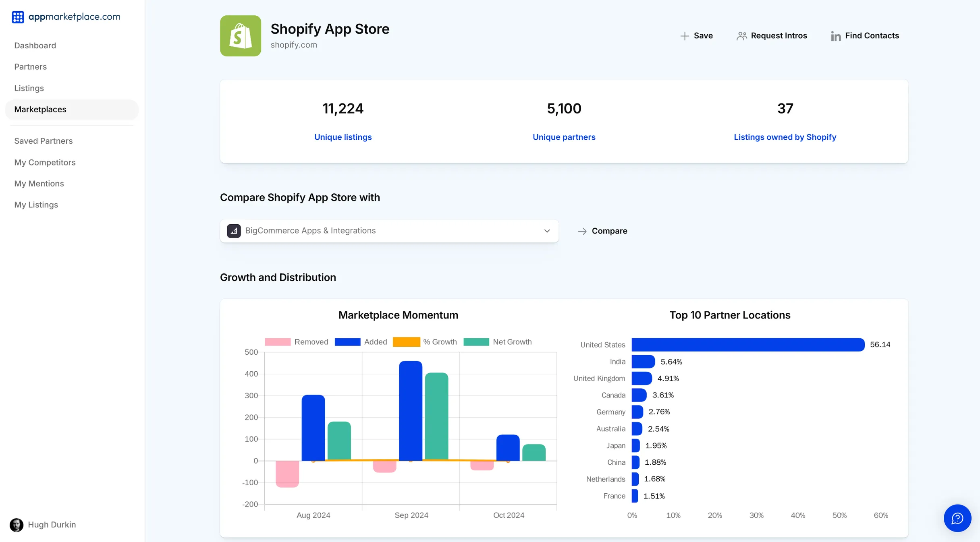Click the Top 10 Partner Locations title

coord(730,315)
